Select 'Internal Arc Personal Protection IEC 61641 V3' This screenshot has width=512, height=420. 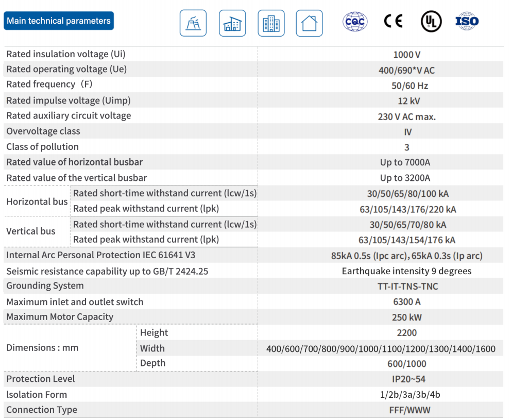[x=101, y=255]
